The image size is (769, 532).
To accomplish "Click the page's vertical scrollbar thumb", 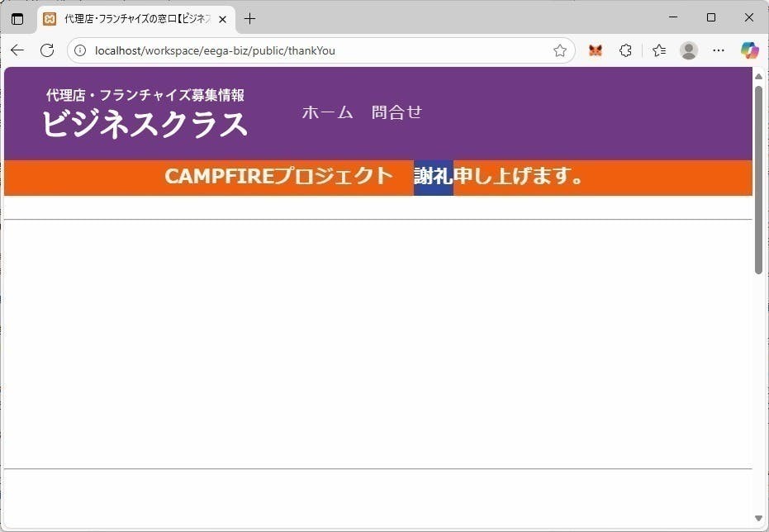I will pyautogui.click(x=758, y=178).
